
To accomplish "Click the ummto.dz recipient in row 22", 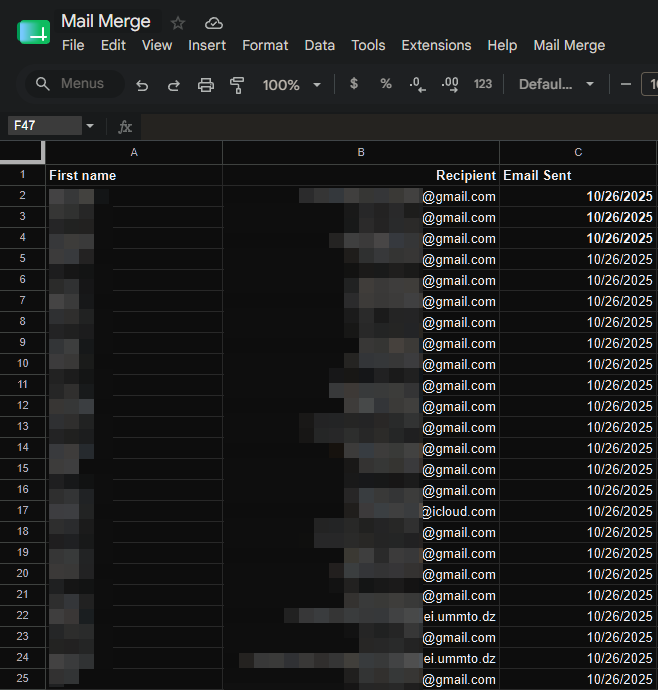I will point(361,616).
